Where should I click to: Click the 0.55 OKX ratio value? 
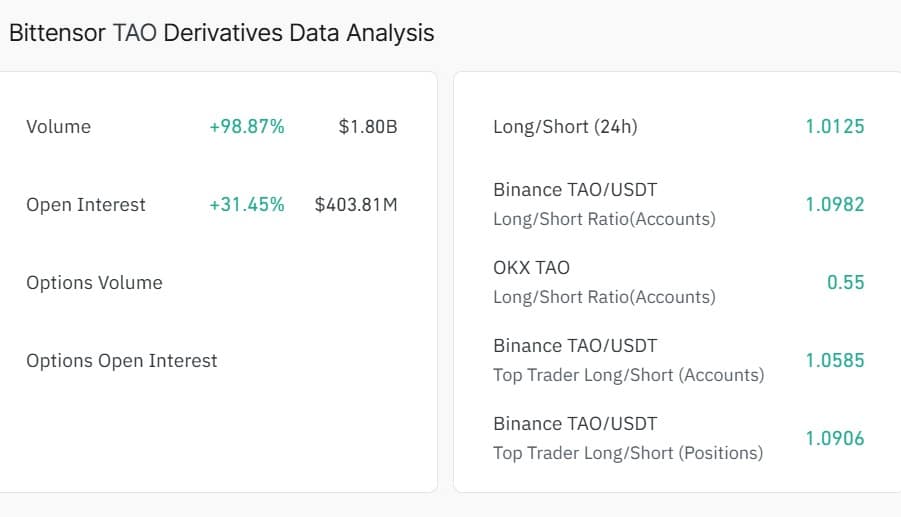click(845, 283)
